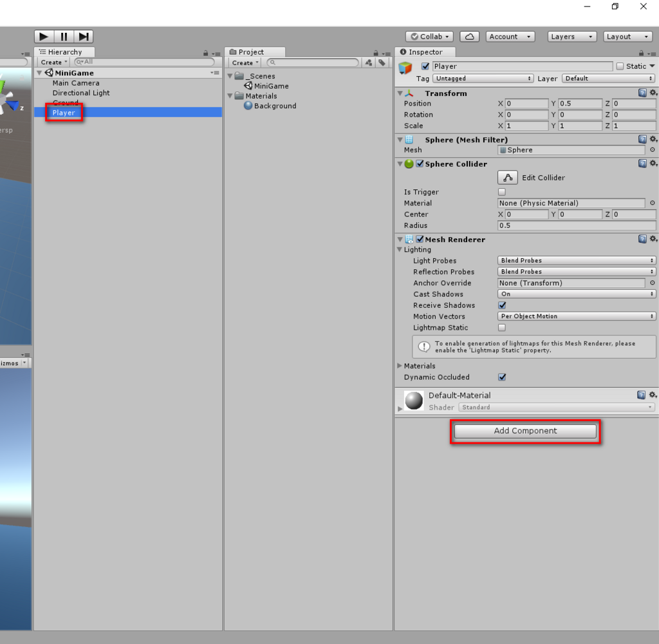The image size is (659, 644).
Task: Toggle Player active checkbox
Action: coord(425,66)
